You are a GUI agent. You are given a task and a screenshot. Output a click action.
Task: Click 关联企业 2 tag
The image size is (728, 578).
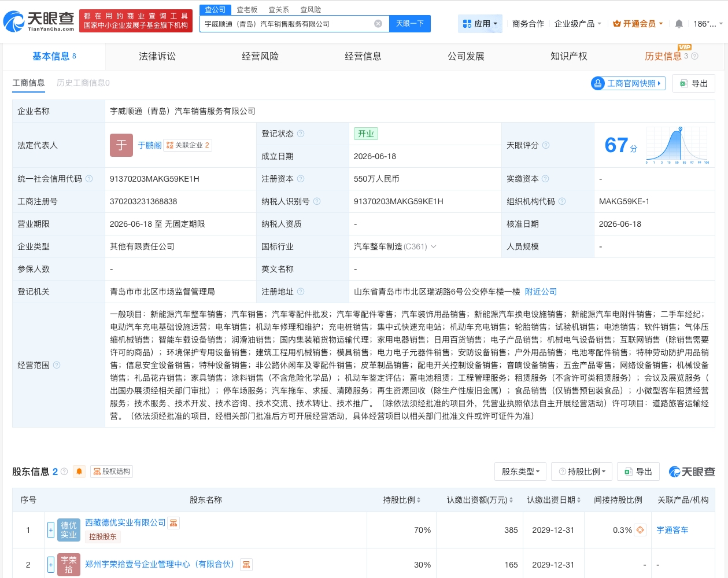[188, 145]
